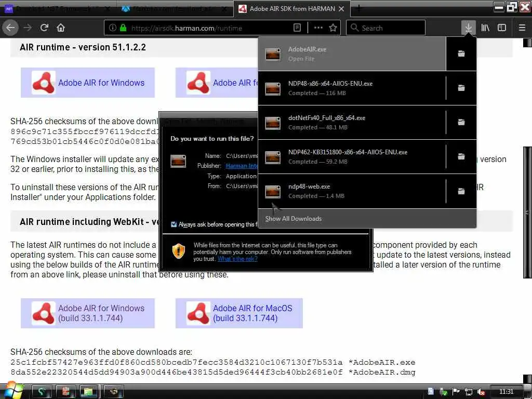Open the file explorer taskbar icon
Image resolution: width=532 pixels, height=399 pixels.
[88, 392]
